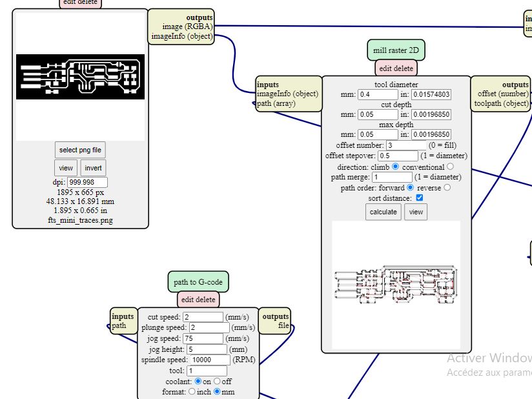Click edit delete under mill raster 2D
This screenshot has height=399, width=532.
coord(396,68)
